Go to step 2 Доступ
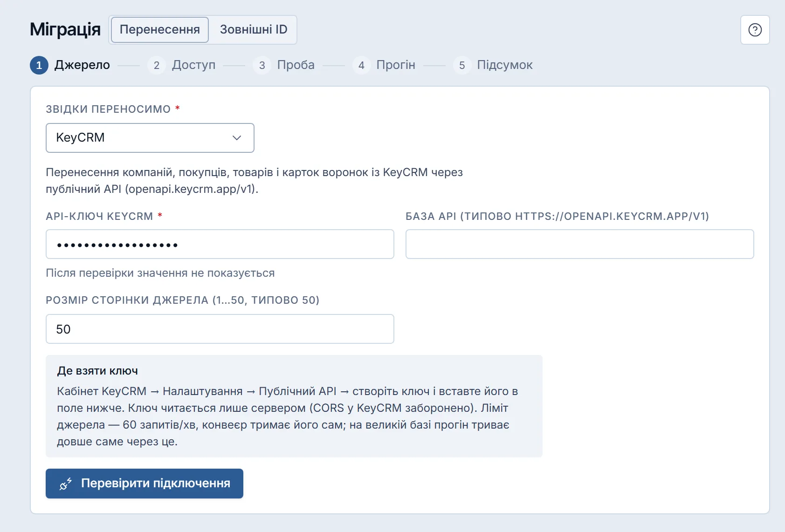Screen dimensions: 785x532 pos(181,65)
